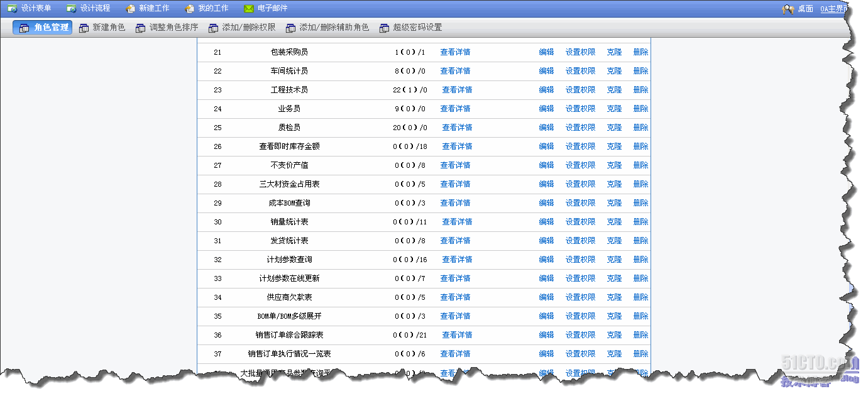Delete (删除) the 销量统计表 role
The image size is (868, 396).
tap(641, 222)
